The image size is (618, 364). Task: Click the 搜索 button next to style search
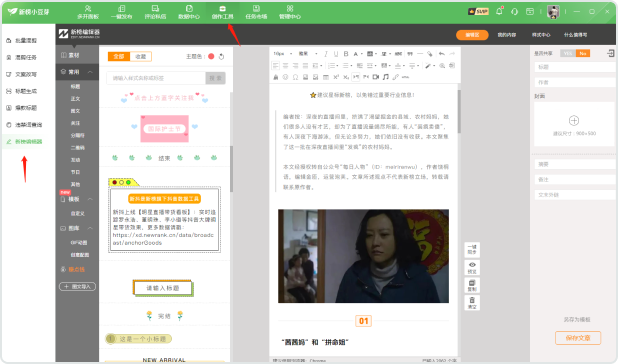[x=215, y=78]
